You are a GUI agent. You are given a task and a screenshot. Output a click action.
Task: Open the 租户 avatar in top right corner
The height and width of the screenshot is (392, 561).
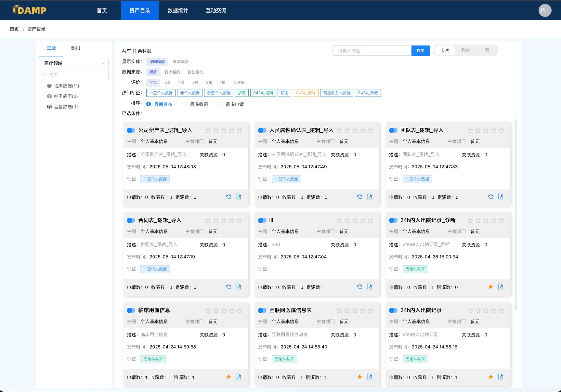coord(545,10)
